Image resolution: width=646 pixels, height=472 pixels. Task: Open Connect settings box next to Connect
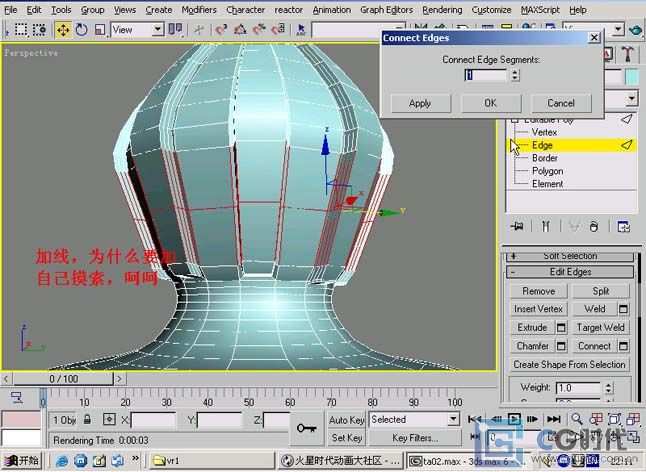coord(623,346)
